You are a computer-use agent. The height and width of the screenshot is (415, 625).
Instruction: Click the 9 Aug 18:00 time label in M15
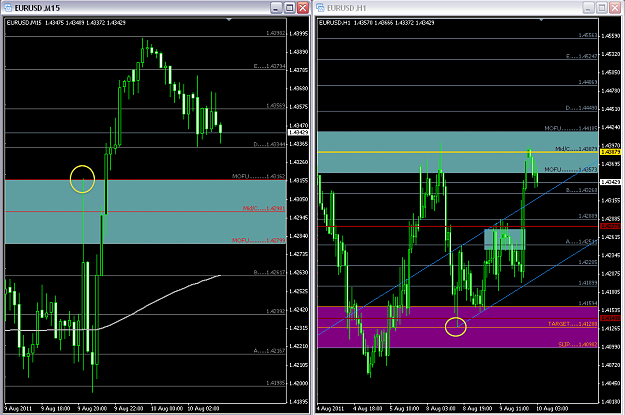pos(55,409)
